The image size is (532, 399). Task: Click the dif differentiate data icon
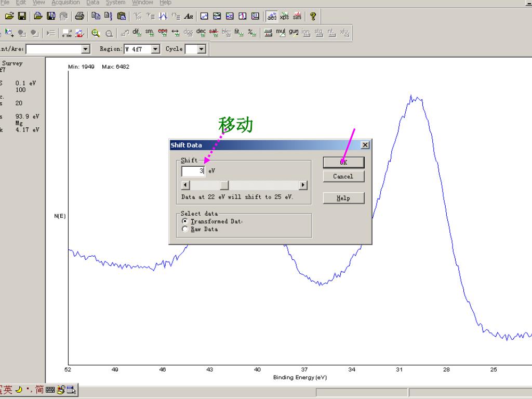coord(137,33)
